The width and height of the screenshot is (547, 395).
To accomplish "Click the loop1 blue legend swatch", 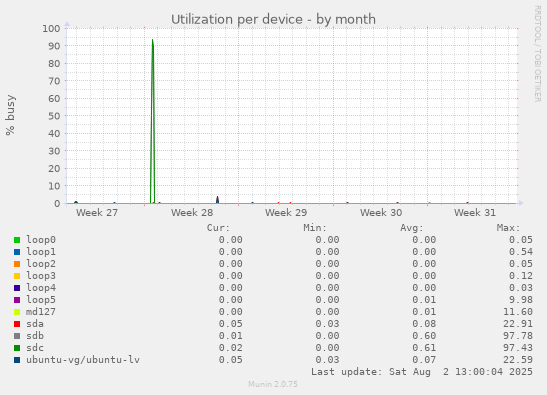I will pyautogui.click(x=17, y=252).
